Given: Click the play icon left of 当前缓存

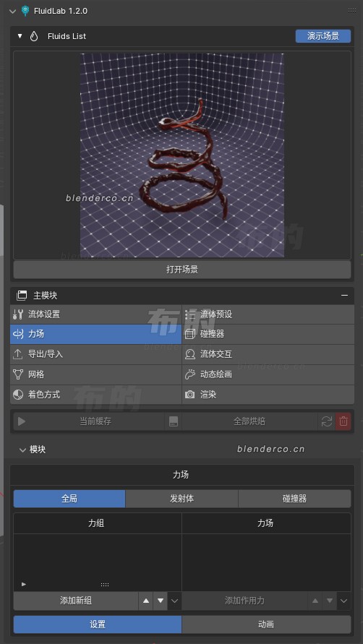Looking at the screenshot, I should pos(22,421).
